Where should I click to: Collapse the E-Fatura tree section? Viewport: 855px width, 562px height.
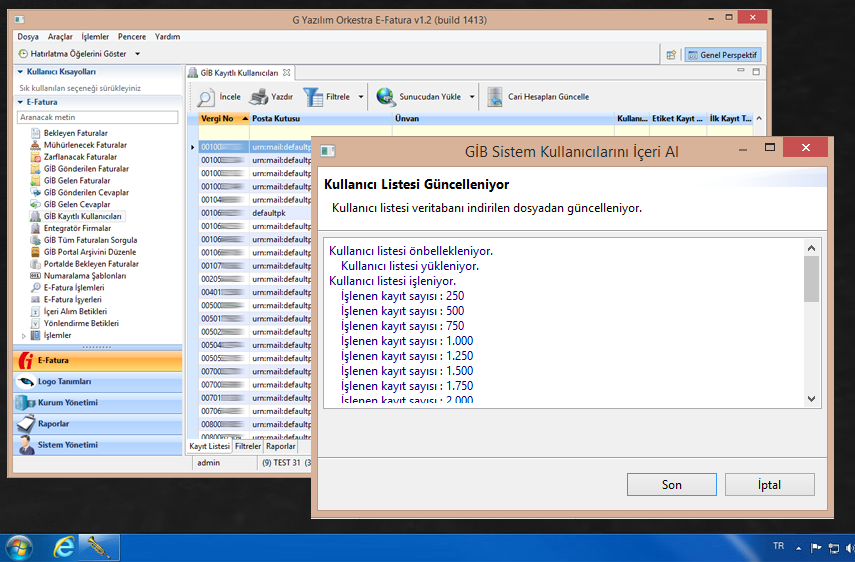[20, 102]
